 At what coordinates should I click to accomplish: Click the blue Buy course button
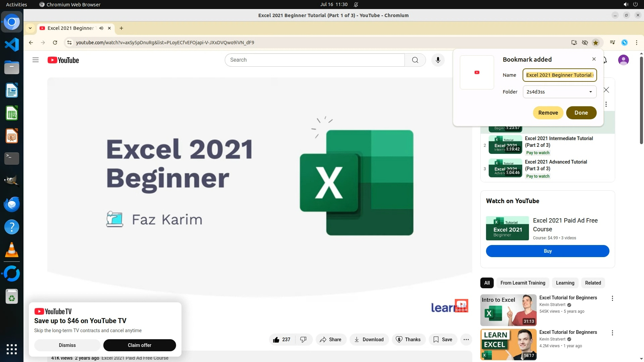(x=547, y=251)
